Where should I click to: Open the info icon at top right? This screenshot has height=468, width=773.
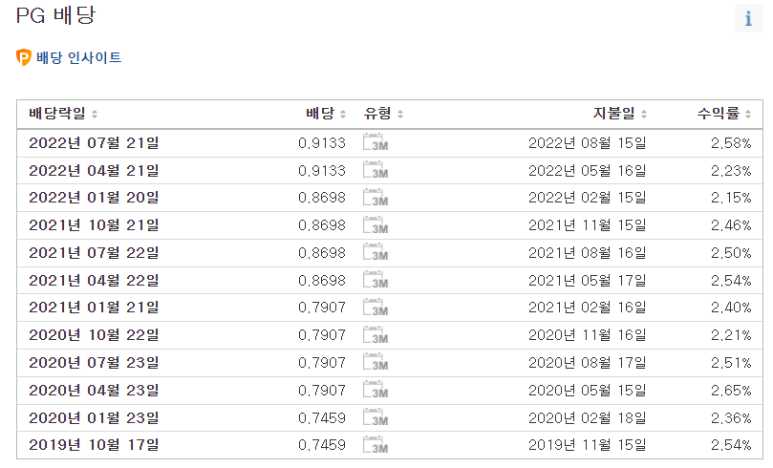pos(748,18)
